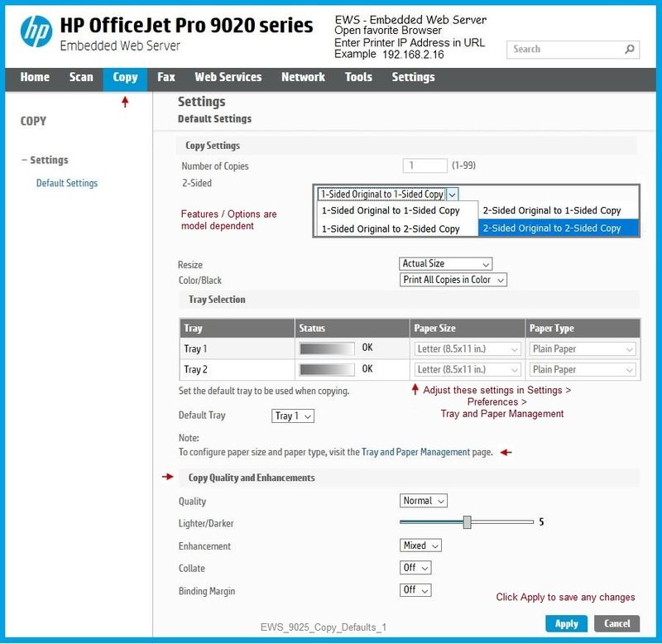The image size is (662, 644).
Task: Click Apply to save changes
Action: pos(566,624)
